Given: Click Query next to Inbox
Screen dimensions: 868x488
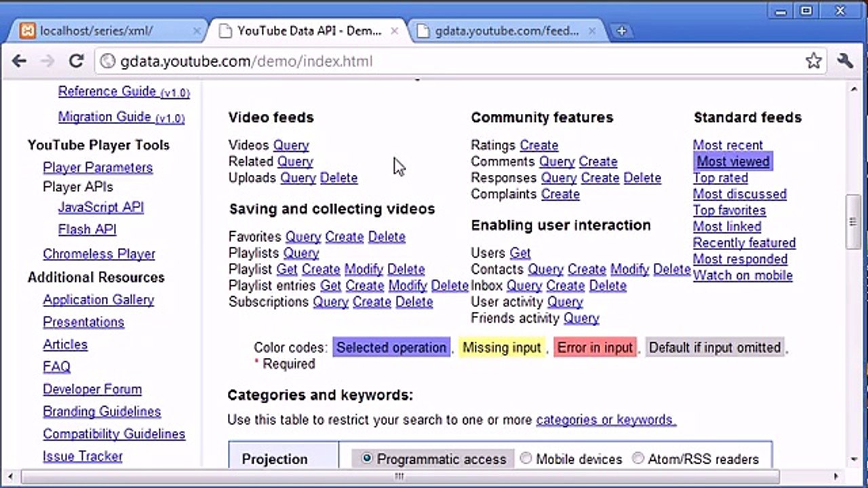Looking at the screenshot, I should [524, 285].
